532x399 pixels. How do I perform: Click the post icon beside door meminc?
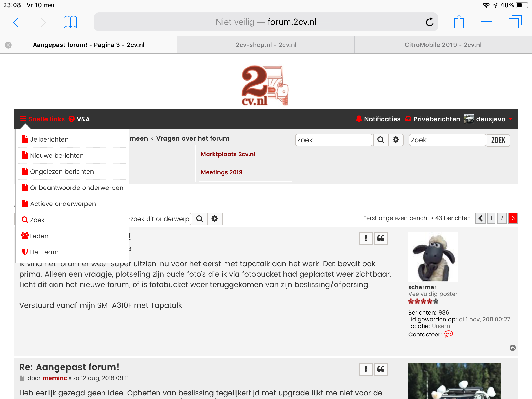pos(22,378)
